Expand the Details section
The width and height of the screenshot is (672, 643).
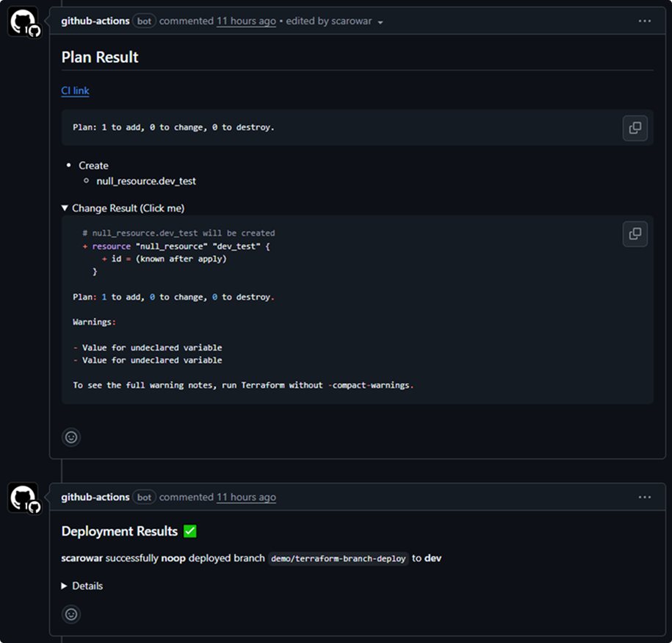82,586
